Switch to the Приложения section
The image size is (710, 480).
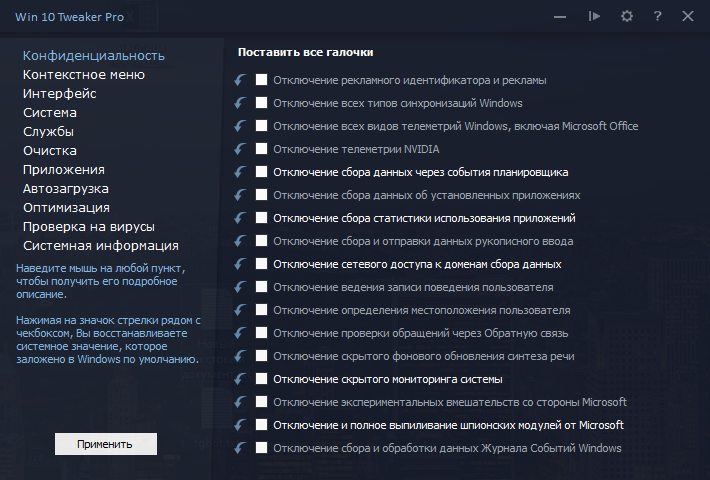tap(64, 170)
